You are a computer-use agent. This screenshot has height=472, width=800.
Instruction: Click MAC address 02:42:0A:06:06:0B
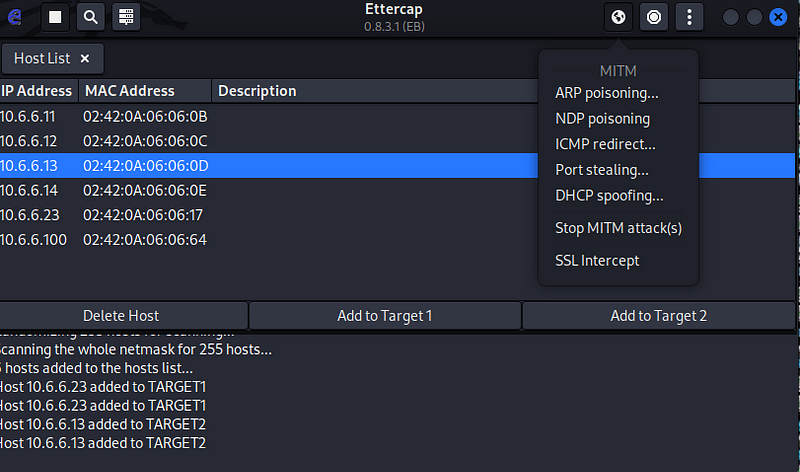coord(145,117)
